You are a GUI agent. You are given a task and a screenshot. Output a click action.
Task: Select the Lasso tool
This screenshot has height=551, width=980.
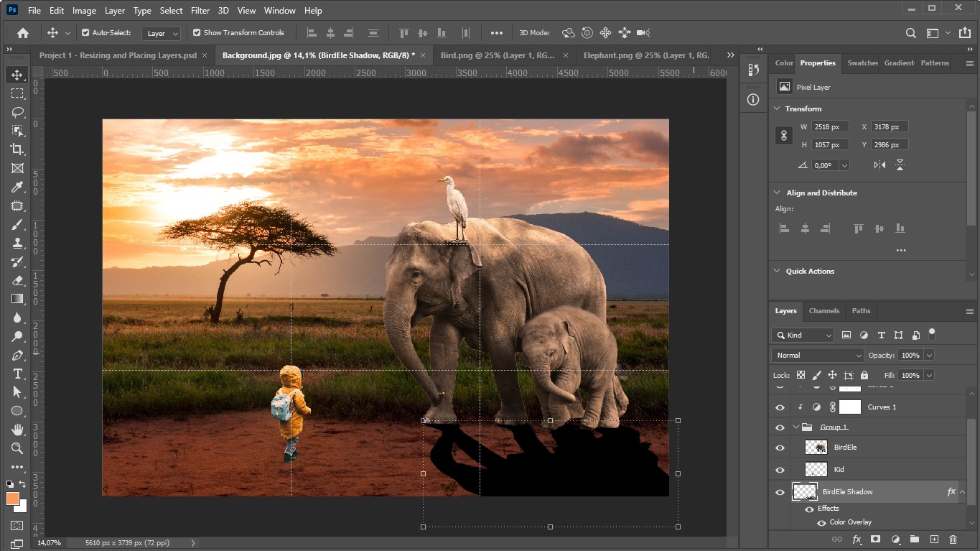coord(17,112)
